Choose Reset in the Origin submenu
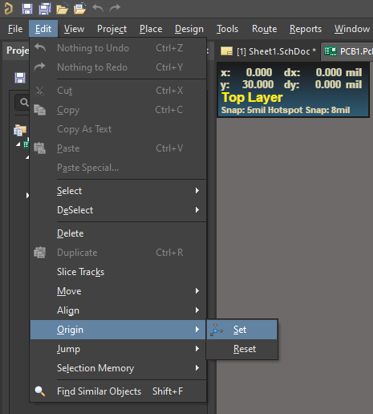Screen dimensions: 373x414 coord(242,349)
